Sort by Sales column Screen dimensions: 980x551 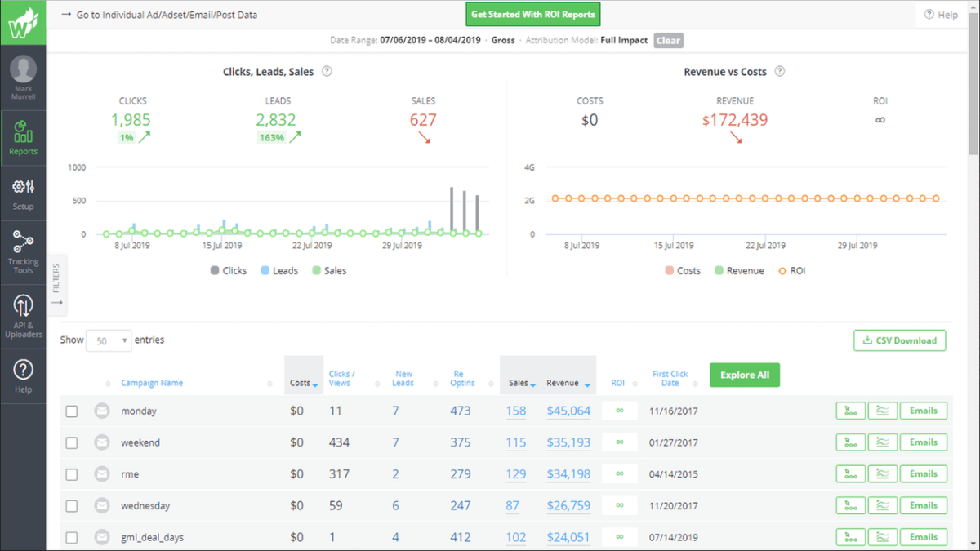pyautogui.click(x=521, y=383)
